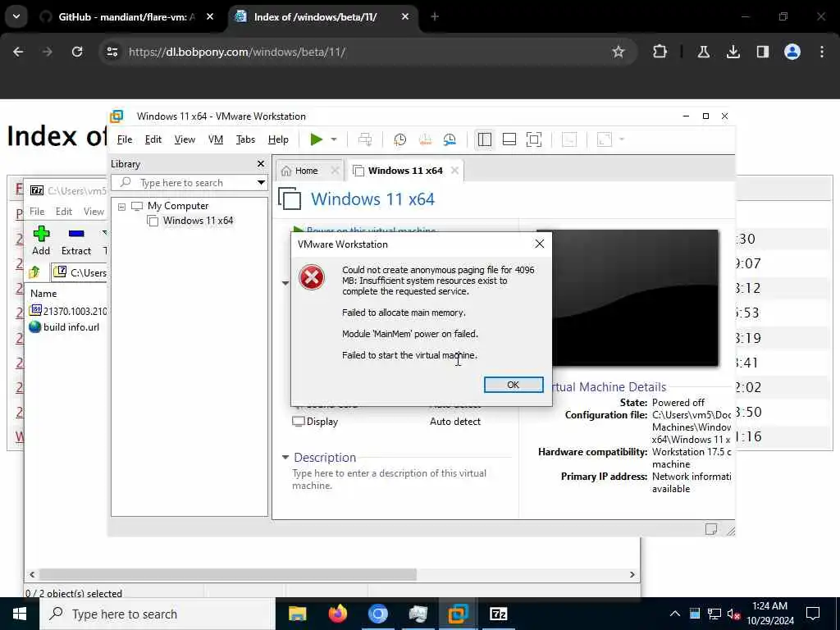
Task: Switch to the GitHub flare-vm browser tab
Action: (x=127, y=17)
